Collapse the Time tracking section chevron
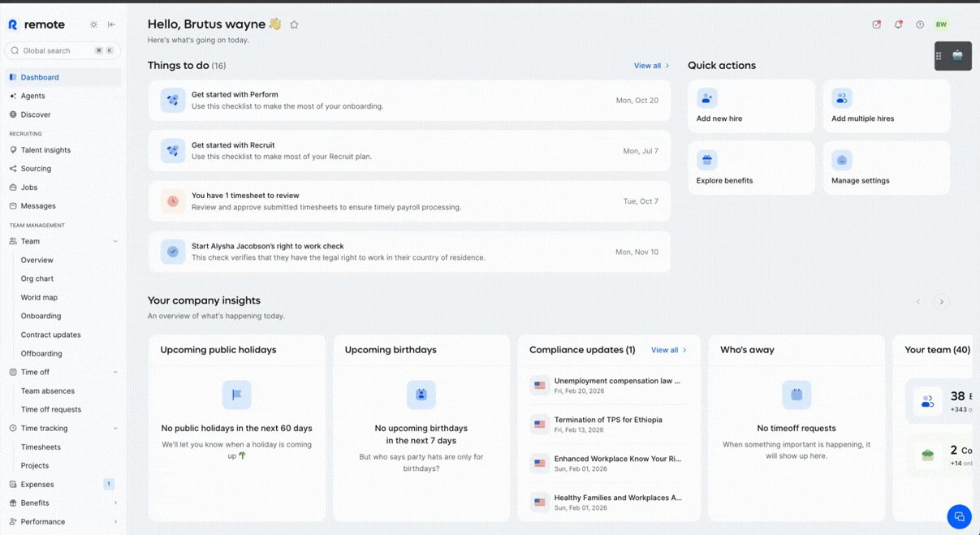 coord(115,428)
